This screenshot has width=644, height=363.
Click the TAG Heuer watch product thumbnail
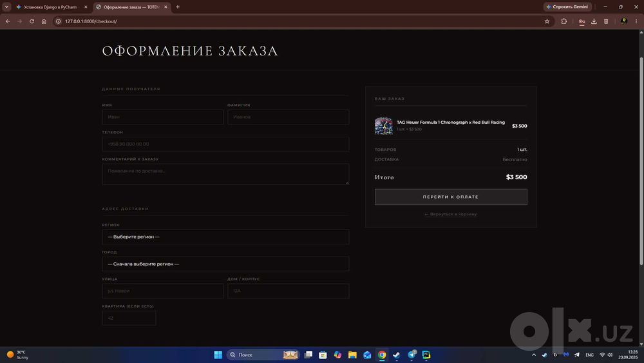pos(384,126)
